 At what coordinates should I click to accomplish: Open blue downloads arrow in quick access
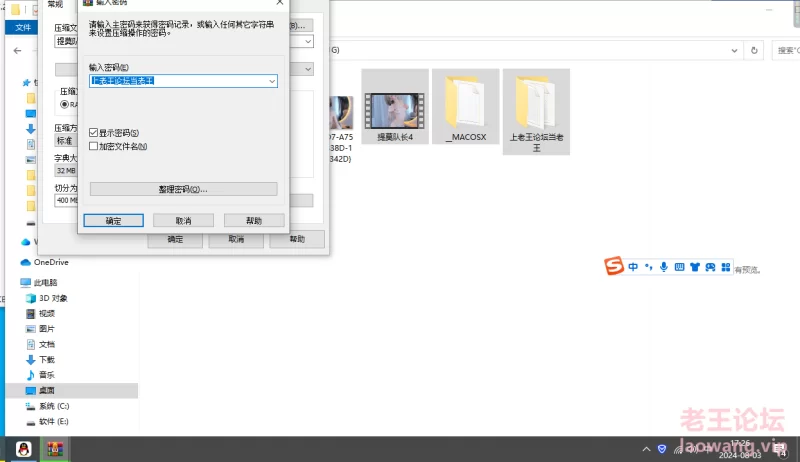31,129
